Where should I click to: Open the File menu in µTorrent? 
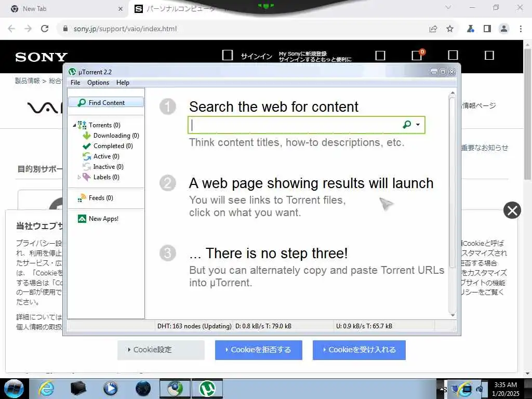tap(75, 83)
